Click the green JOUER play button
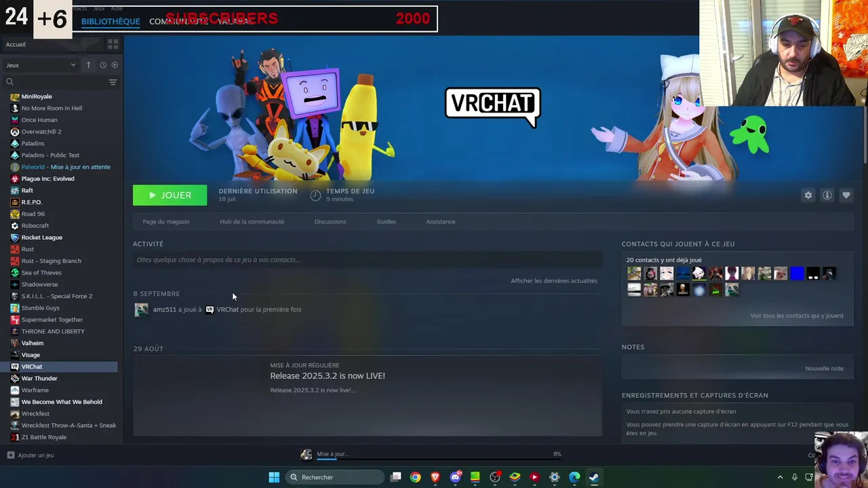The width and height of the screenshot is (868, 488). click(x=170, y=195)
